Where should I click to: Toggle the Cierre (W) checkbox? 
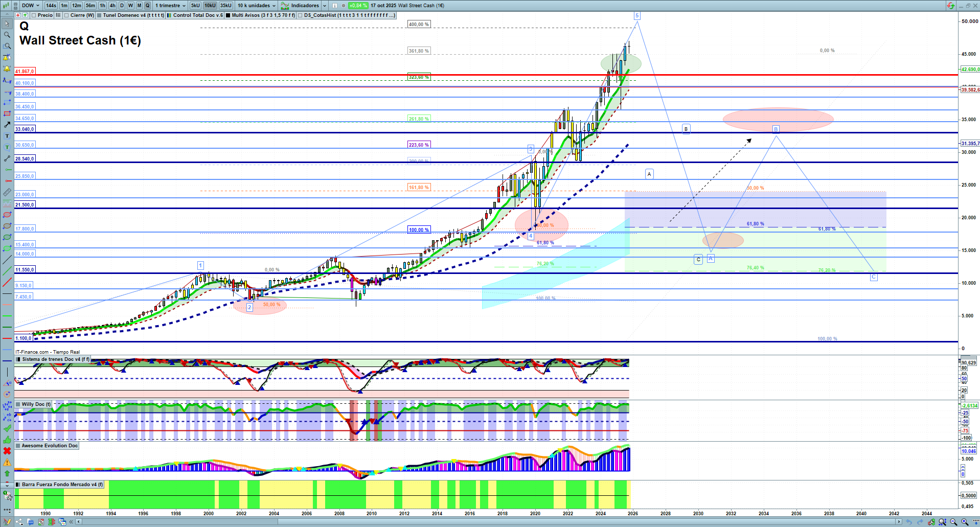click(x=66, y=15)
